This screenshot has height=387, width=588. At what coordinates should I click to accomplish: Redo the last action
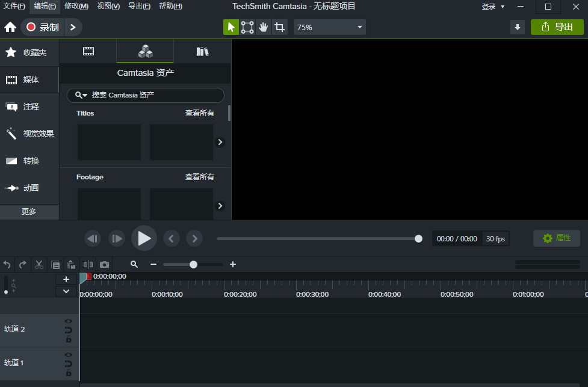[x=23, y=265]
